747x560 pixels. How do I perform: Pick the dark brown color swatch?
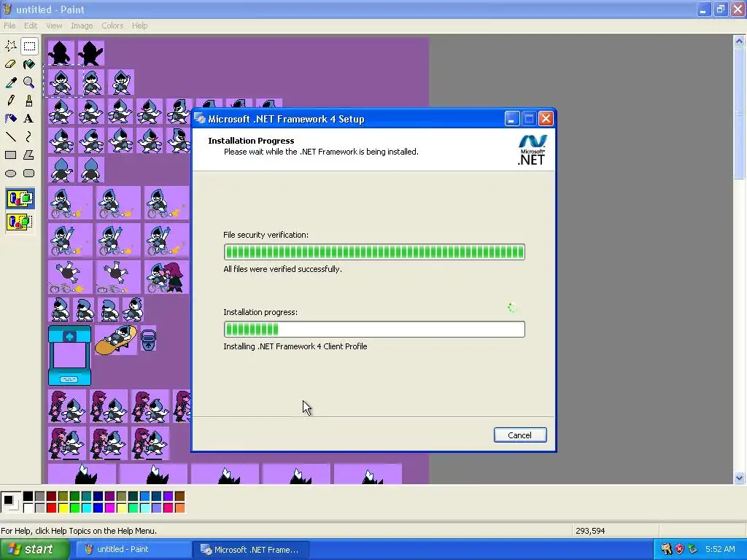click(179, 496)
